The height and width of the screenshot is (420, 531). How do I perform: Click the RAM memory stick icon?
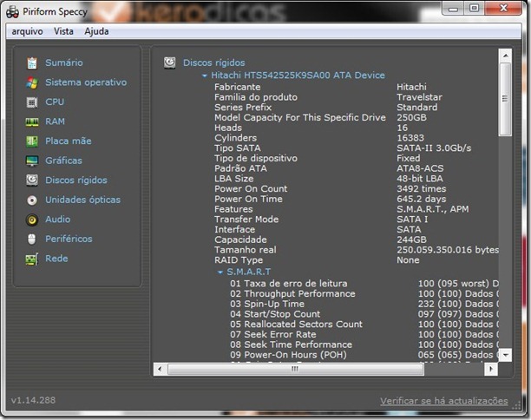click(x=32, y=122)
